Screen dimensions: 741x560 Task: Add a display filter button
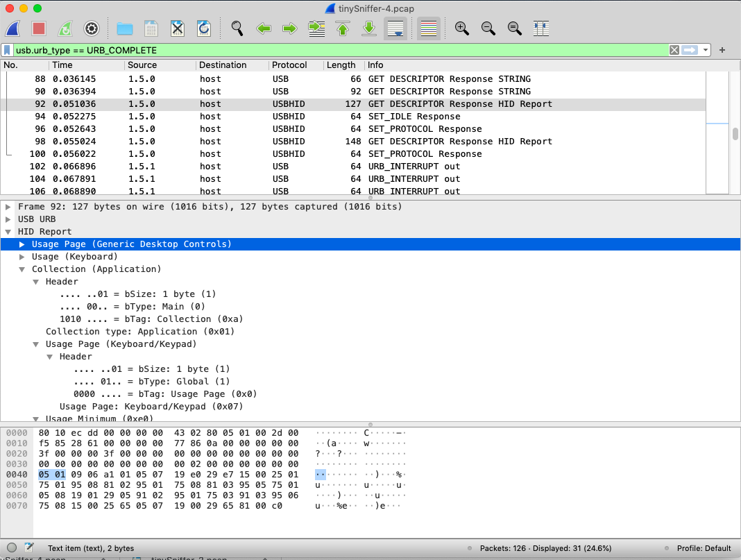[722, 50]
